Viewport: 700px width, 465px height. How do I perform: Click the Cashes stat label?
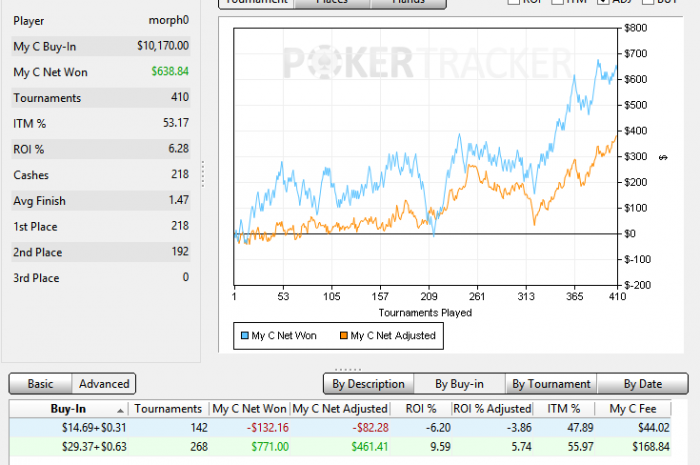point(31,175)
